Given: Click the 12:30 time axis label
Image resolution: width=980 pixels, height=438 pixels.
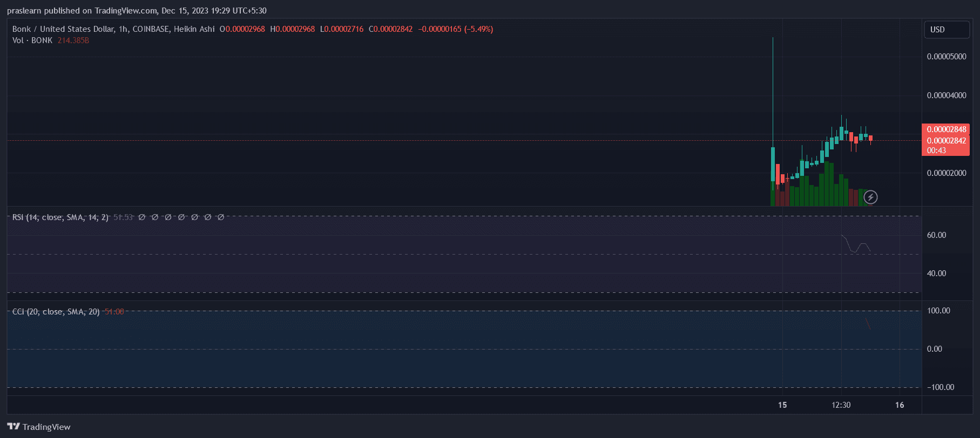Looking at the screenshot, I should 841,405.
